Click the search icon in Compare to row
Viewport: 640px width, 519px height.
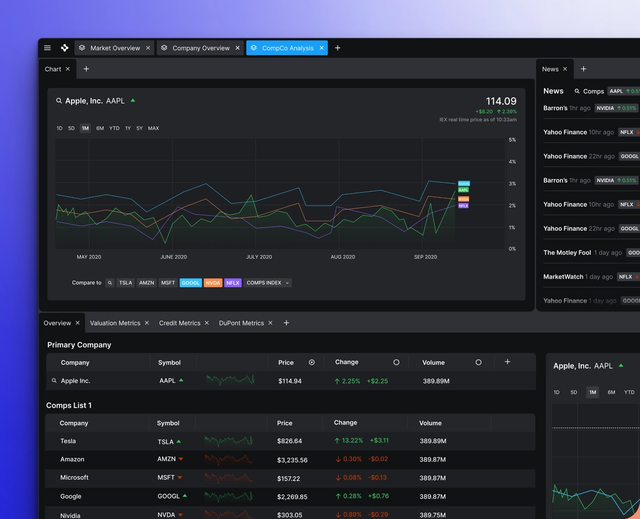[x=110, y=283]
